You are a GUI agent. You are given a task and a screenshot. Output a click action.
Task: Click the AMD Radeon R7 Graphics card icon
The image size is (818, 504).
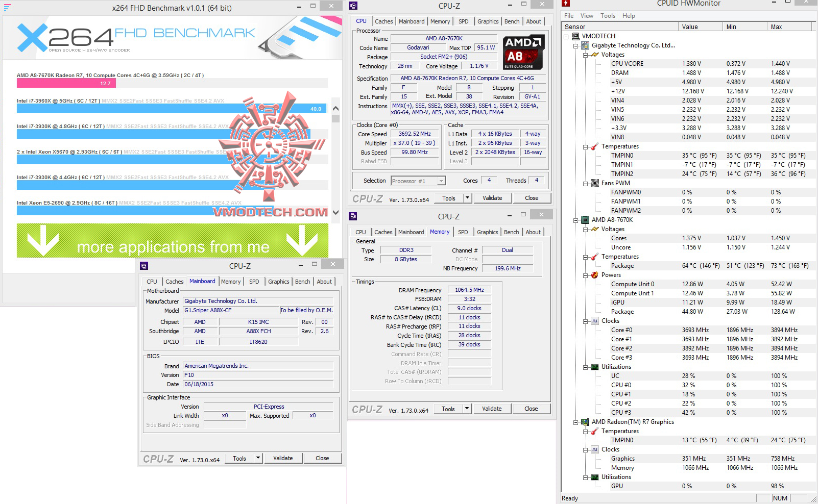point(586,422)
